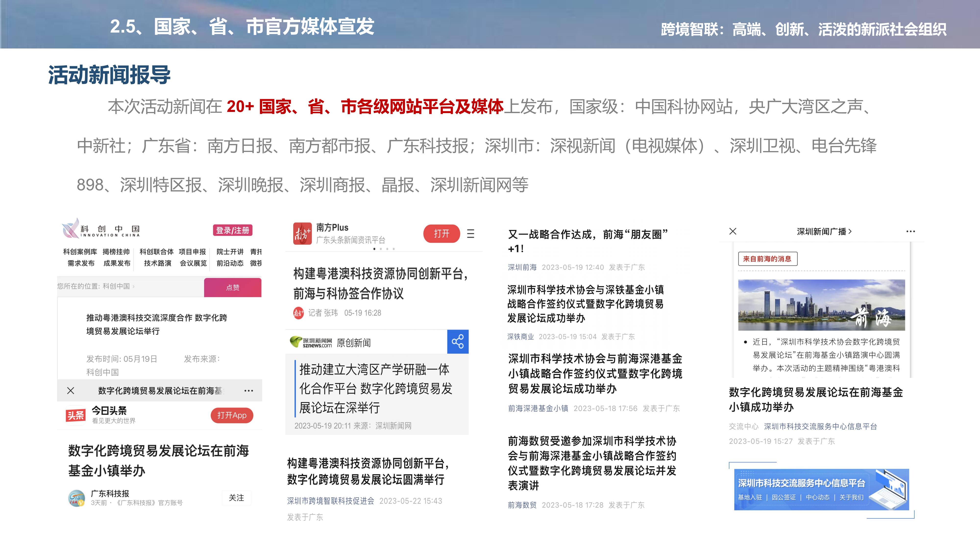Click the 深圳市科技交流服务中心信息平台 account link
This screenshot has height=551, width=980.
click(820, 426)
